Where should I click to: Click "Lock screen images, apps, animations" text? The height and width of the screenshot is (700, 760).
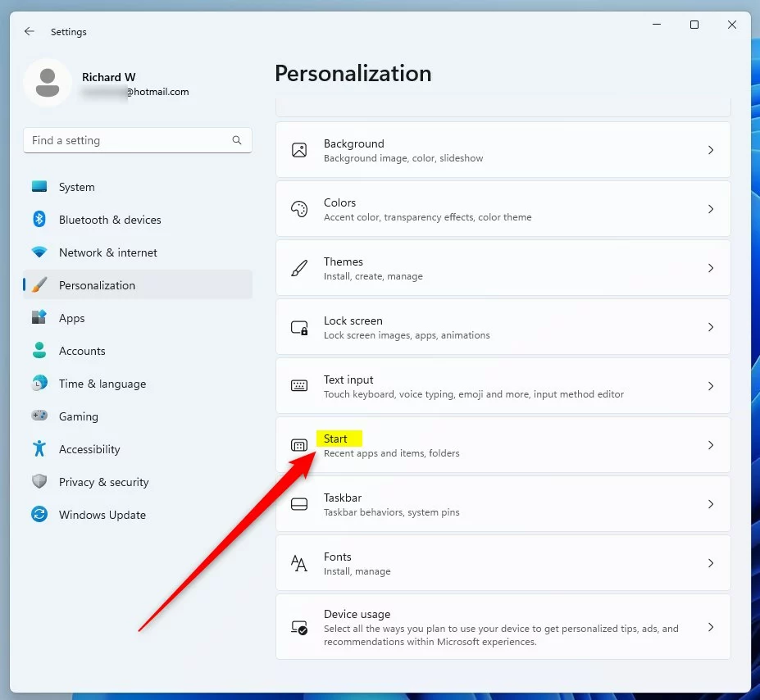pos(407,335)
